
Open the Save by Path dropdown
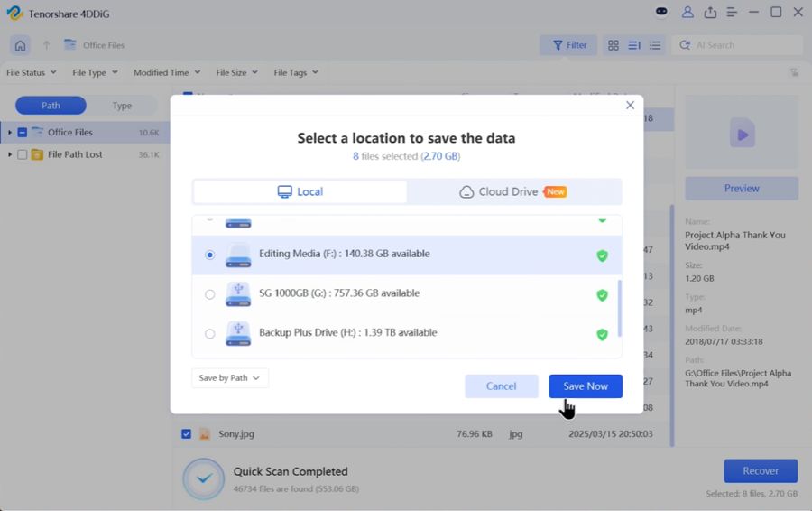click(230, 377)
